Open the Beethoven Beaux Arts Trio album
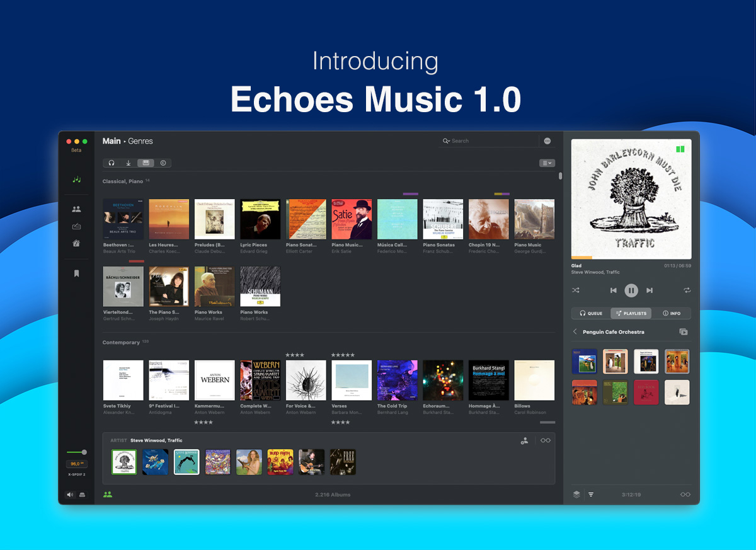Screen dimensions: 756x550 123,219
